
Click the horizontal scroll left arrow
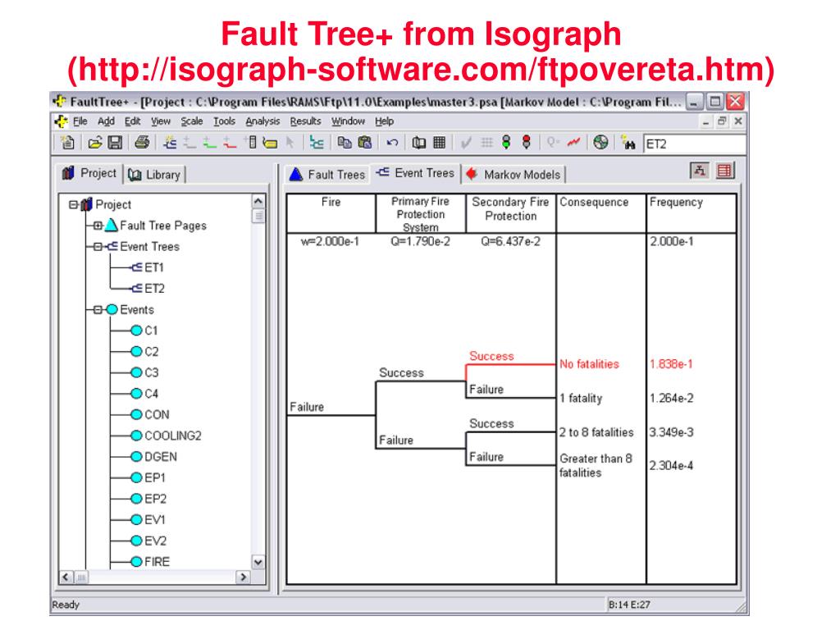click(x=66, y=577)
